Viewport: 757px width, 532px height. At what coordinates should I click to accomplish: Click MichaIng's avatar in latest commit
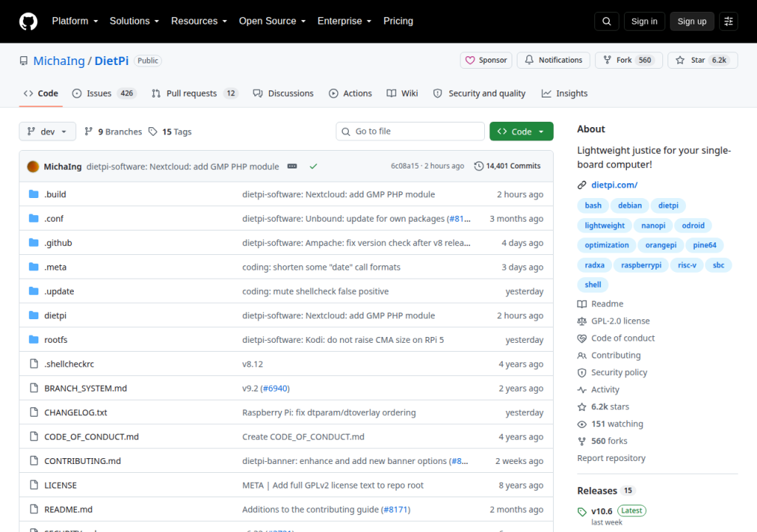click(33, 166)
